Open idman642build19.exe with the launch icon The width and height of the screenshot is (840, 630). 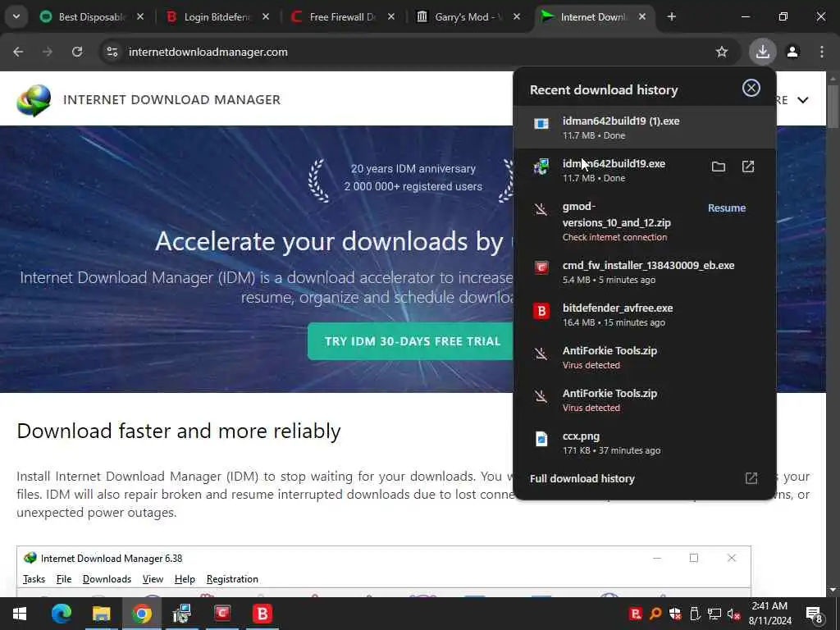point(748,167)
